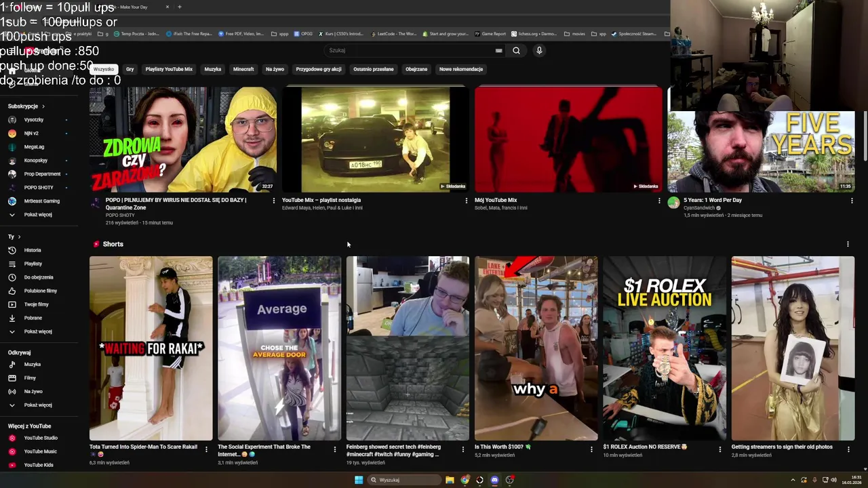Select the Na żywo filter chip
This screenshot has height=488, width=868.
[275, 69]
